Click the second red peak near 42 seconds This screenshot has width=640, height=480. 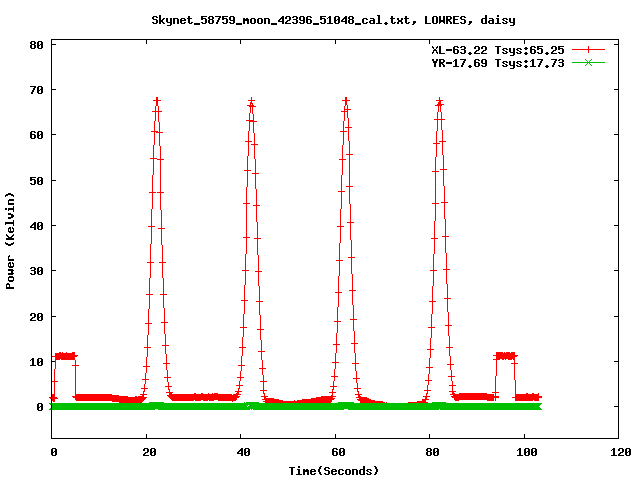pyautogui.click(x=251, y=100)
